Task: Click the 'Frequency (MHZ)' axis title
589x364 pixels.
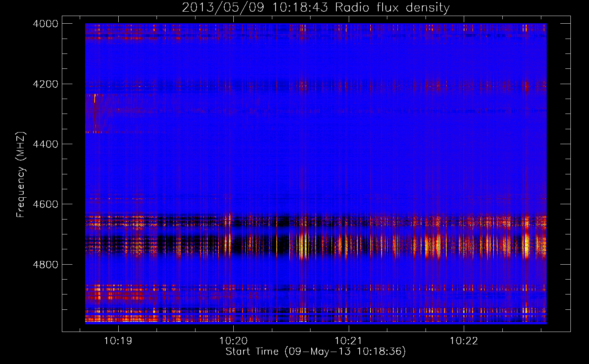Action: (x=21, y=175)
